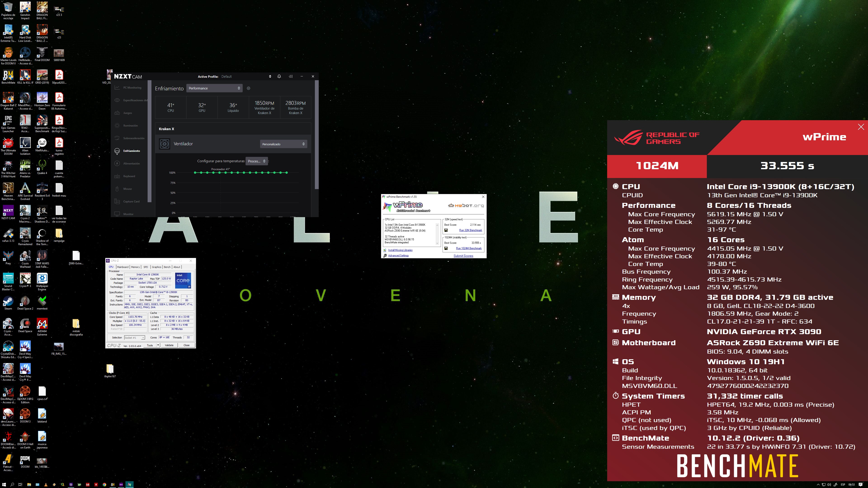This screenshot has height=488, width=868.
Task: Click the last fan curve point at 100%
Action: click(287, 172)
